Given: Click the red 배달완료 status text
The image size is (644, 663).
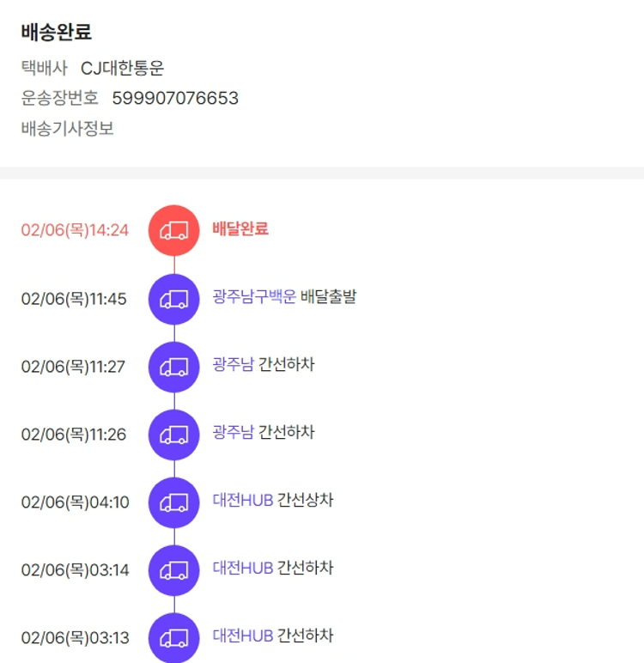Looking at the screenshot, I should coord(240,229).
